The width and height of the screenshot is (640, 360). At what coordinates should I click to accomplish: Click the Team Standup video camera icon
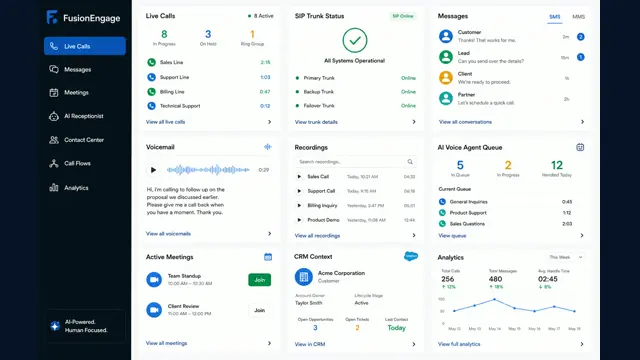click(x=154, y=280)
